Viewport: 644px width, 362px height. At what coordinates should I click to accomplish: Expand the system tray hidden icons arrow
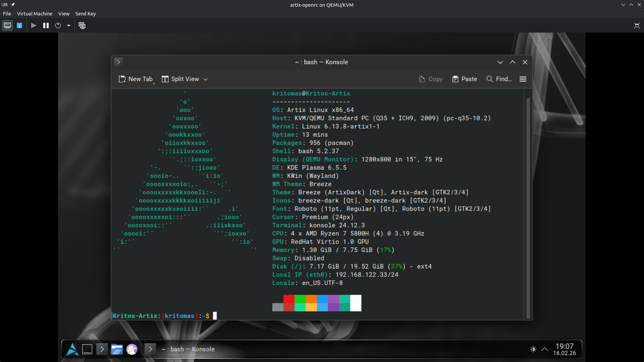pos(545,349)
